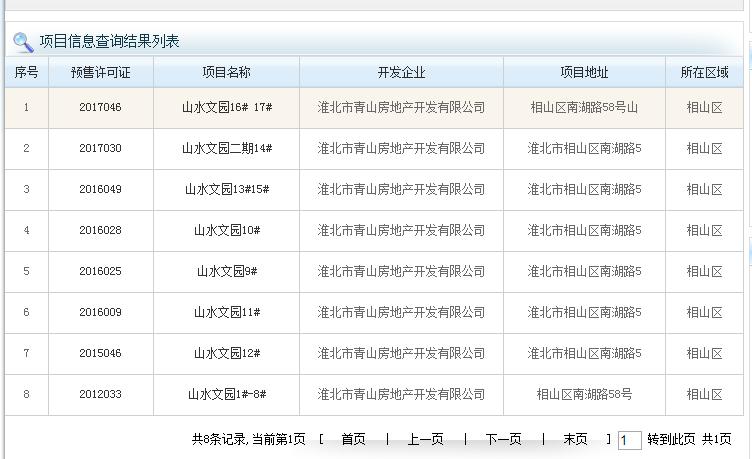Select permit number 2016028
The height and width of the screenshot is (459, 752).
pyautogui.click(x=100, y=230)
